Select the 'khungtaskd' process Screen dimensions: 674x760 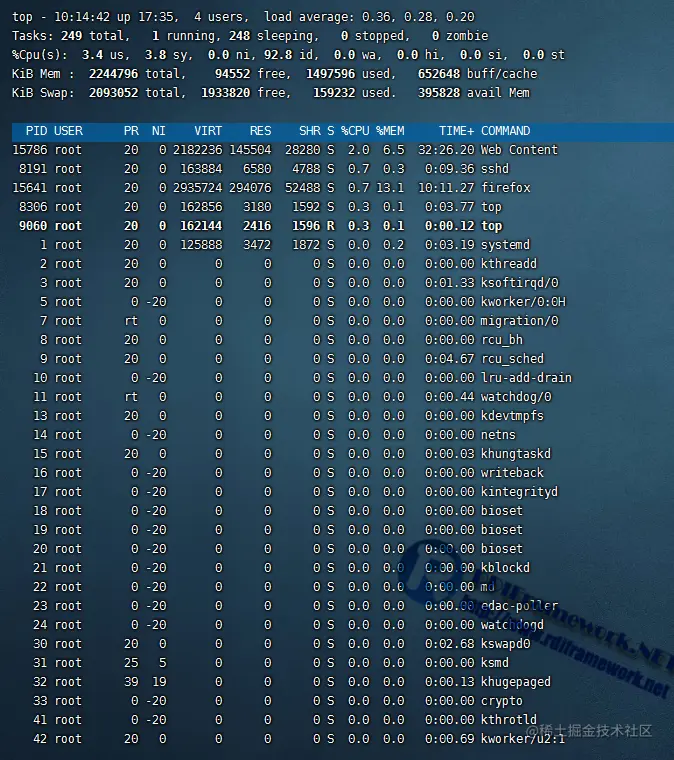point(516,454)
